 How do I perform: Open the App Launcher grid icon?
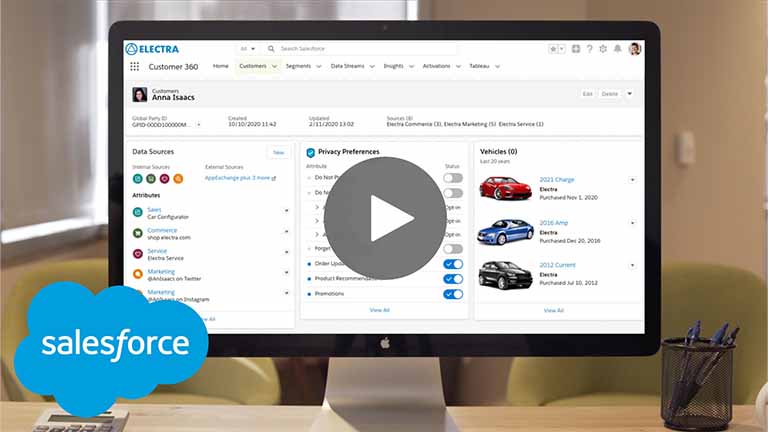coord(135,67)
